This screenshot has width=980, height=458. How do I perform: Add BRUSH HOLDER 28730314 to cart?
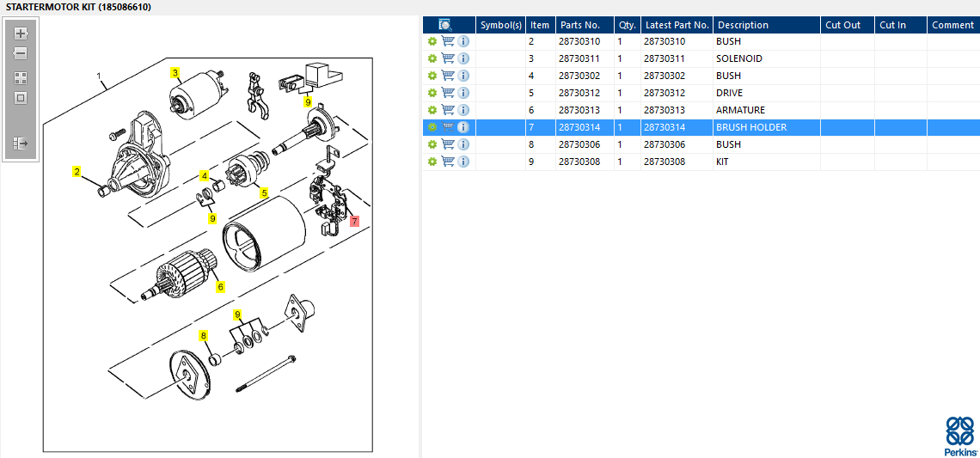click(448, 127)
